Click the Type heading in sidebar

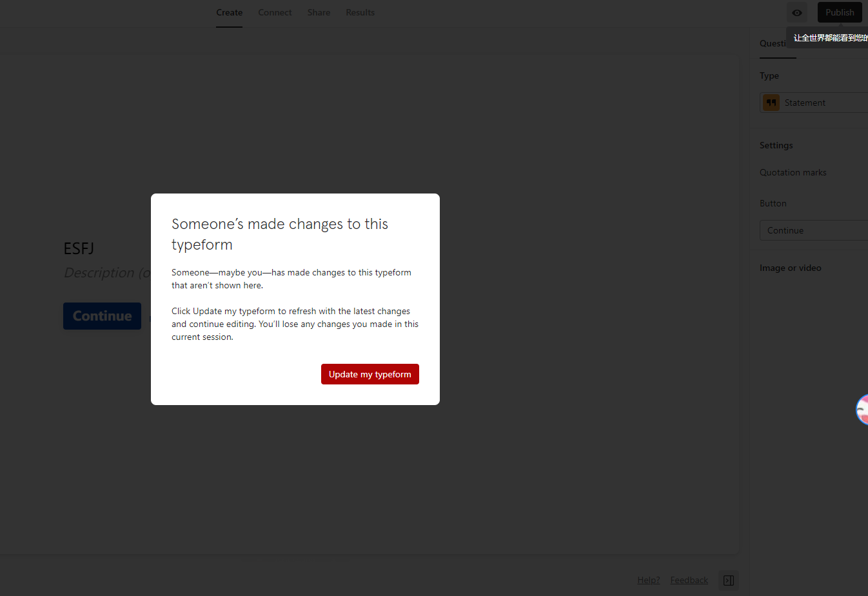(x=769, y=75)
